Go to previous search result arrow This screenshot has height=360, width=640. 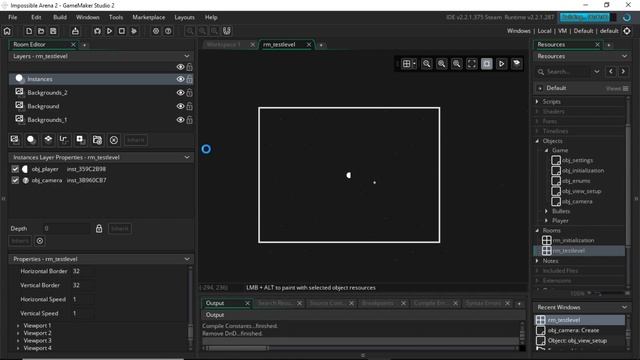pos(611,71)
